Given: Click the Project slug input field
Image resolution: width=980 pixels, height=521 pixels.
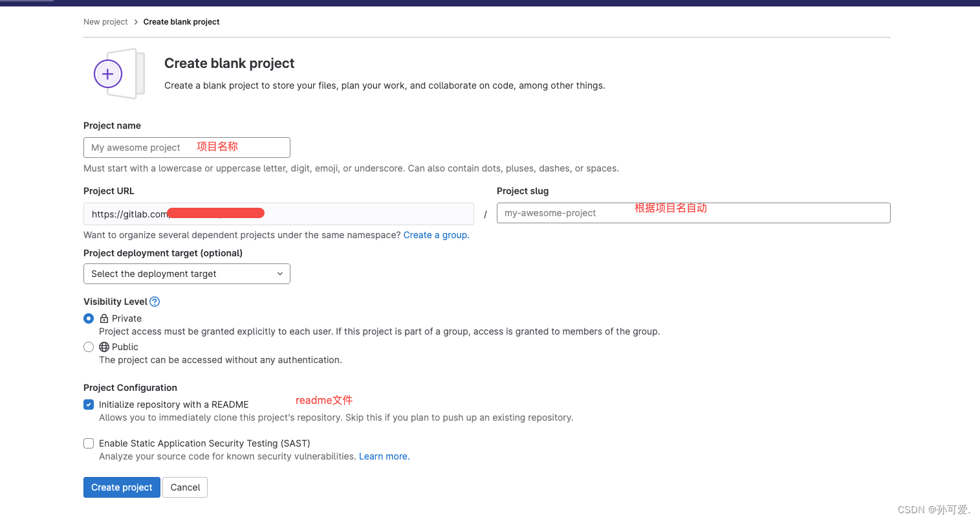Looking at the screenshot, I should coord(692,212).
